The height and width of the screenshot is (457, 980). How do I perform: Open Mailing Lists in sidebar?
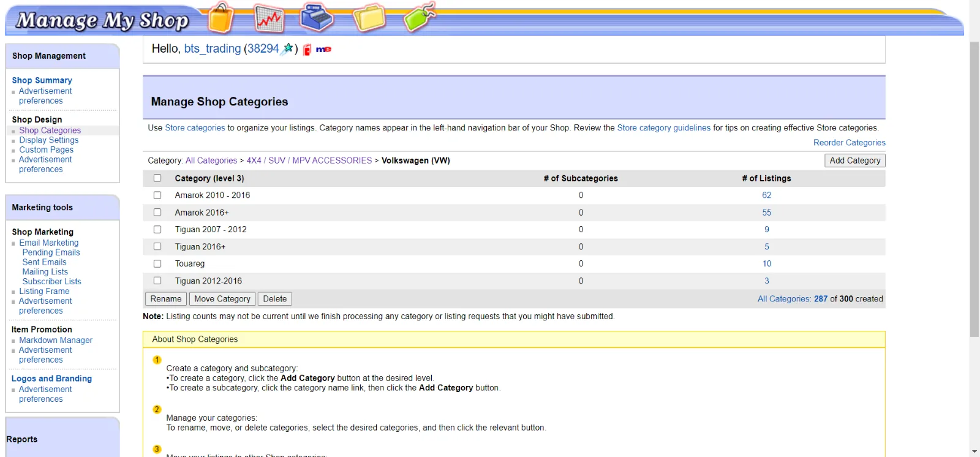click(45, 272)
